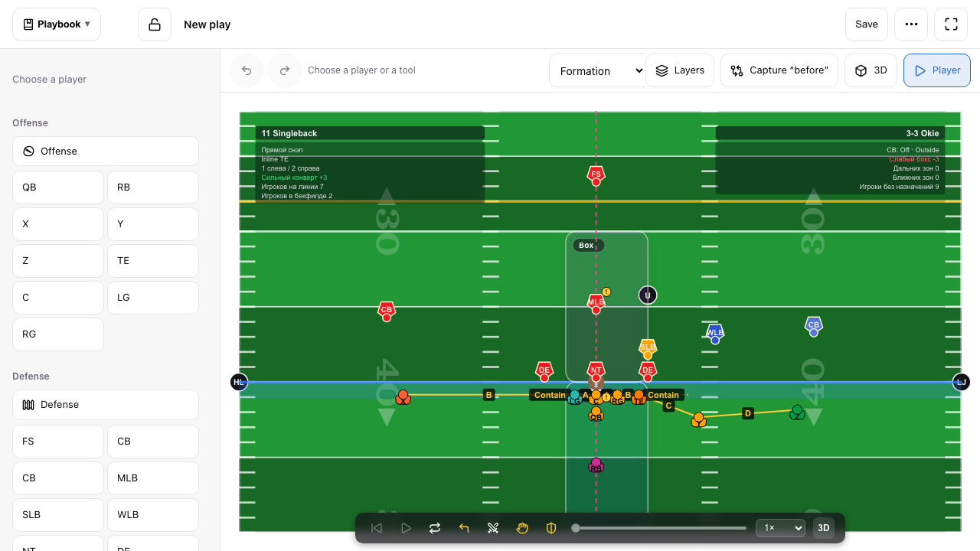This screenshot has height=551, width=980.
Task: Toggle the yellow hand tool icon
Action: [x=522, y=528]
